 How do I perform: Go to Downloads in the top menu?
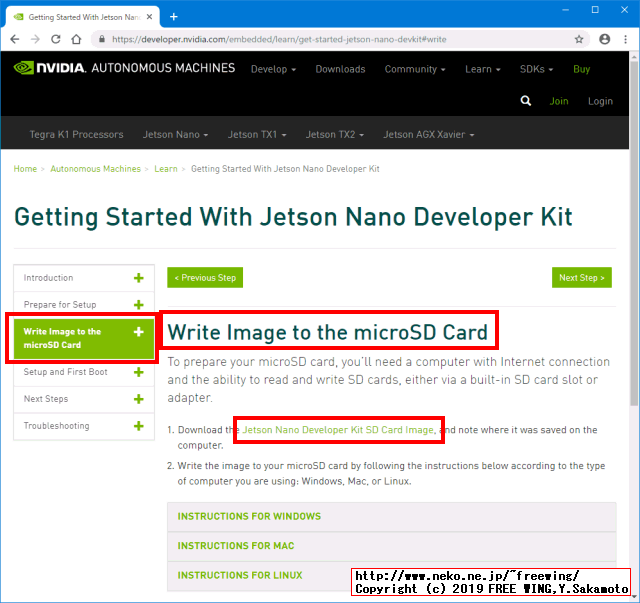click(x=340, y=69)
